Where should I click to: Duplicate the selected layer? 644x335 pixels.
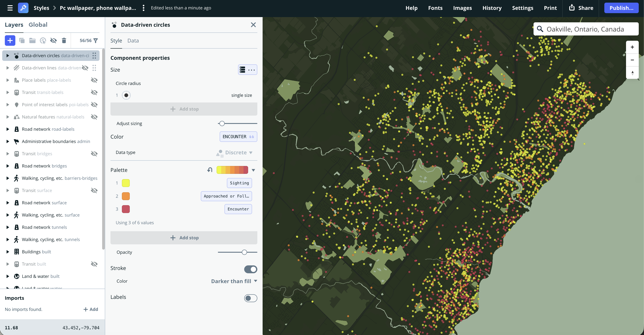tap(22, 40)
